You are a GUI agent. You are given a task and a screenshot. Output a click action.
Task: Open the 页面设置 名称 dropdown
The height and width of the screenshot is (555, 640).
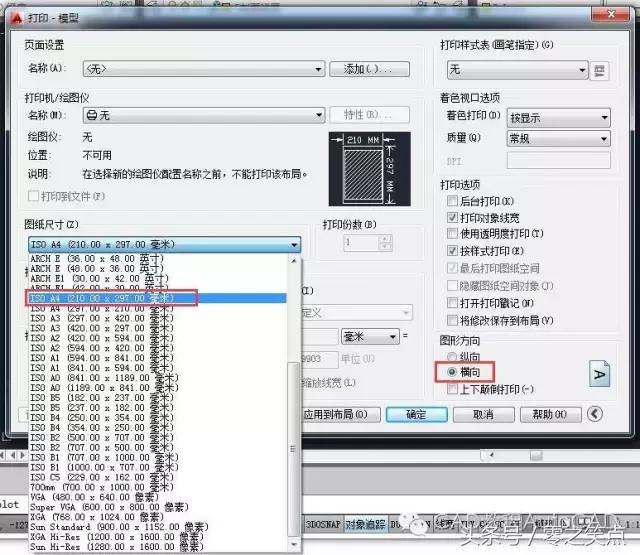[204, 69]
